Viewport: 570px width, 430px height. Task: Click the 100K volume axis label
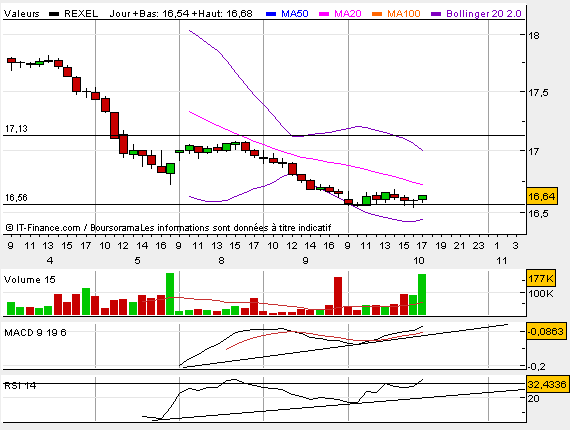tap(541, 294)
